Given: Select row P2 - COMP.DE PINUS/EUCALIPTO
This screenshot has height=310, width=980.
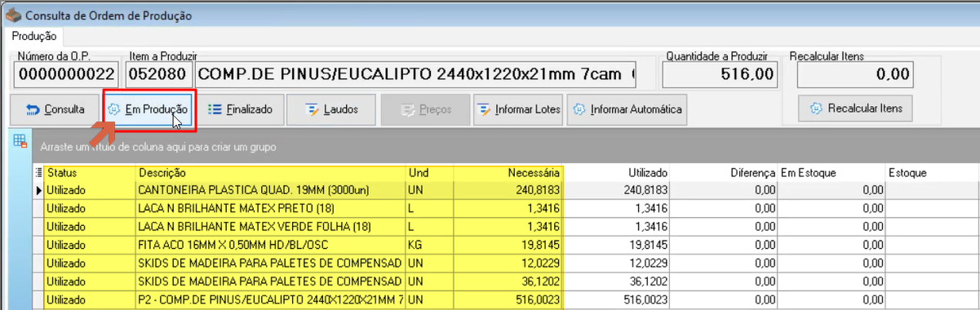Looking at the screenshot, I should pos(506,300).
